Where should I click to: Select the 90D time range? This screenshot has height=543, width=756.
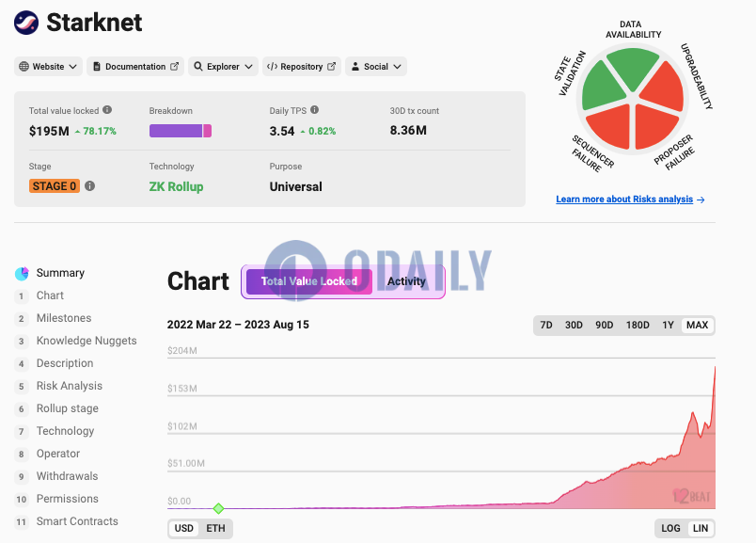[x=604, y=326]
